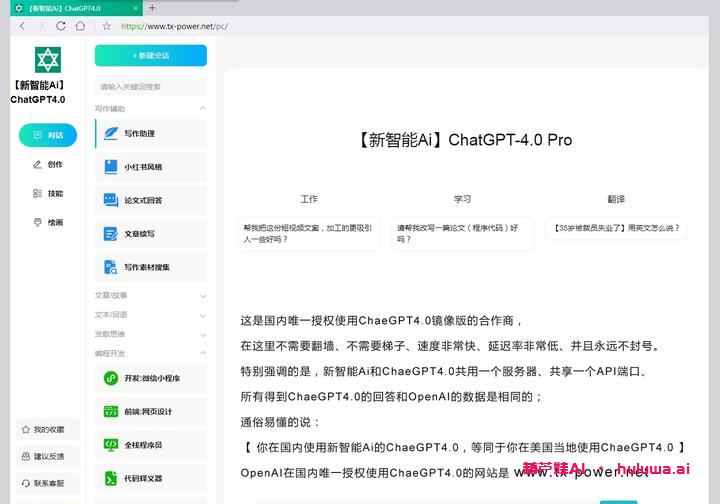Open the 论文式回答 chat bubble icon

pos(111,200)
